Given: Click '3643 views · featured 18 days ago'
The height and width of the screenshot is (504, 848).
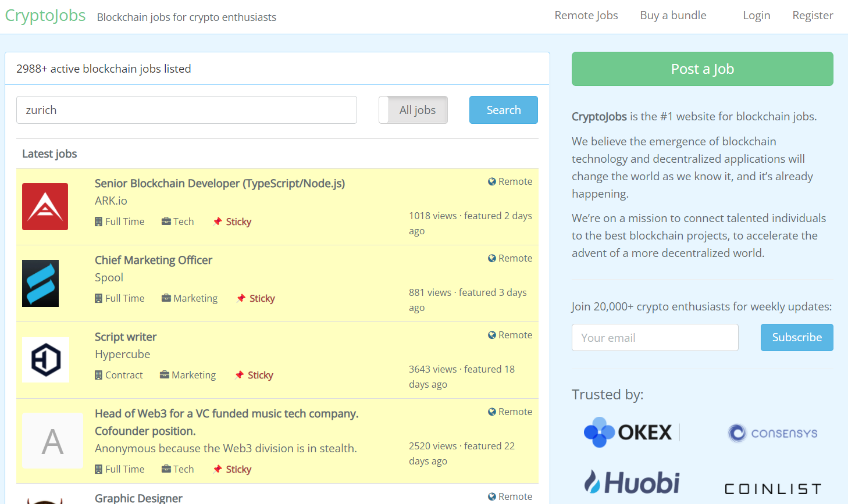Looking at the screenshot, I should tap(462, 377).
